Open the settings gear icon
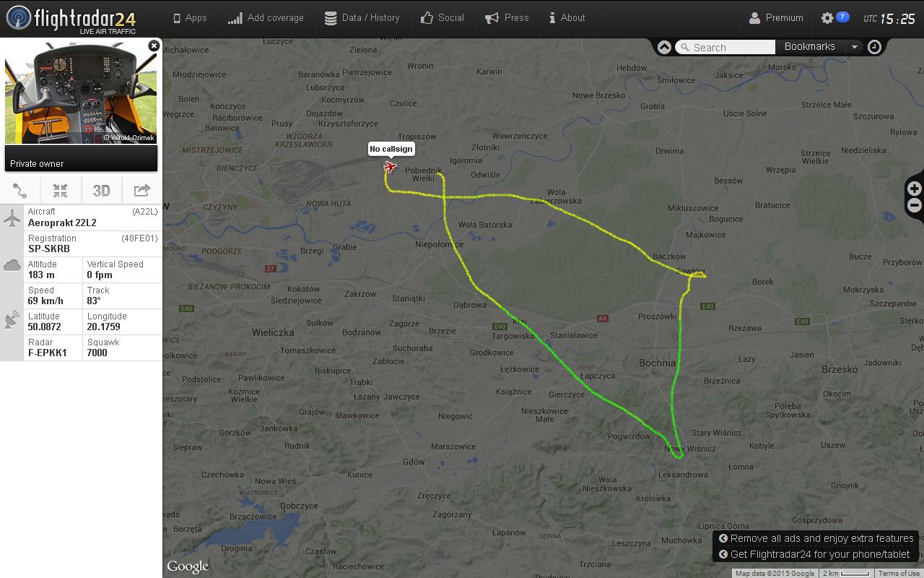 click(827, 18)
